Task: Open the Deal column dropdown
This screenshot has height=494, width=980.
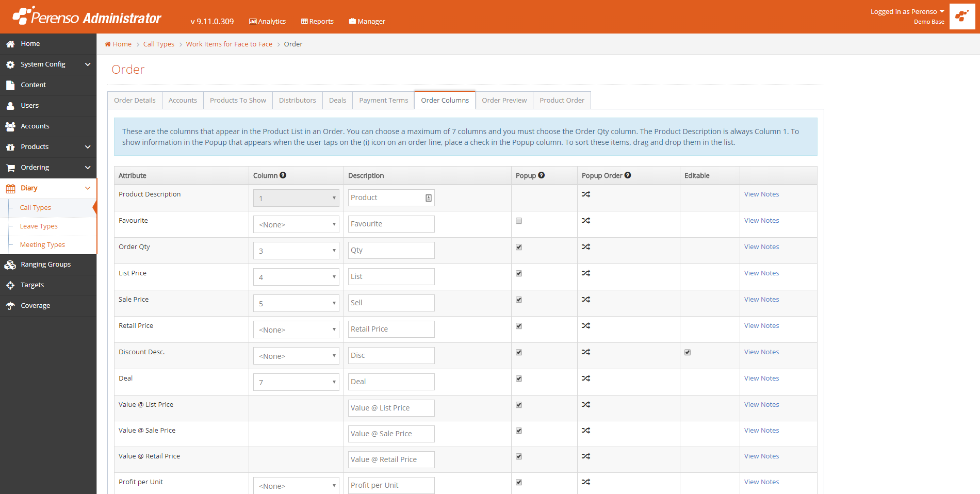Action: point(296,382)
